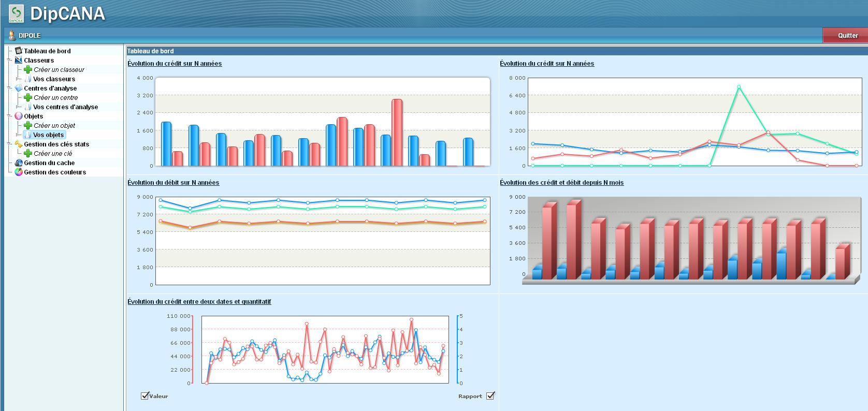The width and height of the screenshot is (868, 411).
Task: Open Évolution du débit sur N années title
Action: (x=173, y=183)
